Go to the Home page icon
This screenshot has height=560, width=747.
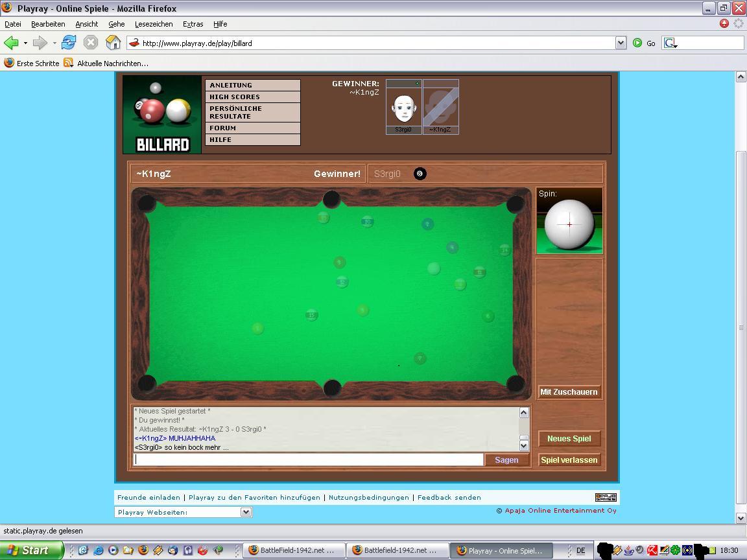113,42
